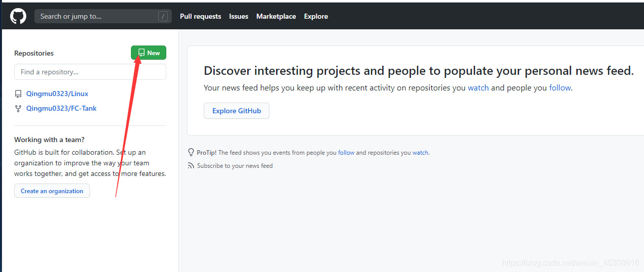The width and height of the screenshot is (644, 272).
Task: Click the slash shortcut icon in search
Action: 163,16
